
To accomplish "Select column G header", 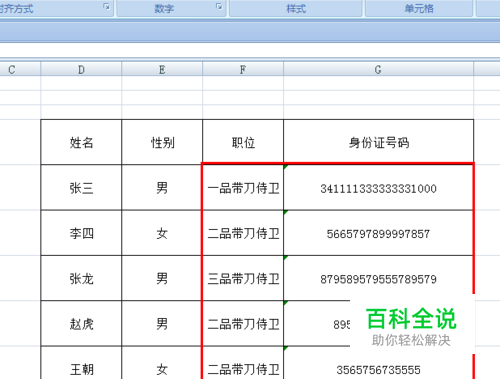I will pos(378,70).
